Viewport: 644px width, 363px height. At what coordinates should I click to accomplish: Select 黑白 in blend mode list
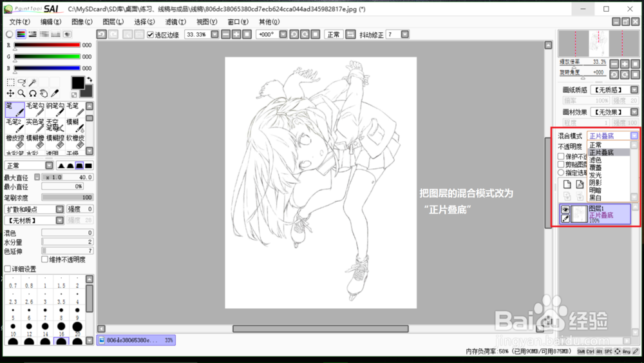tap(609, 198)
